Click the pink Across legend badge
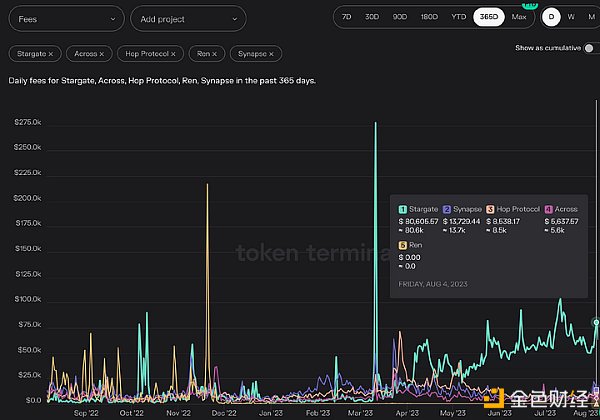The height and width of the screenshot is (420, 600). [x=548, y=208]
